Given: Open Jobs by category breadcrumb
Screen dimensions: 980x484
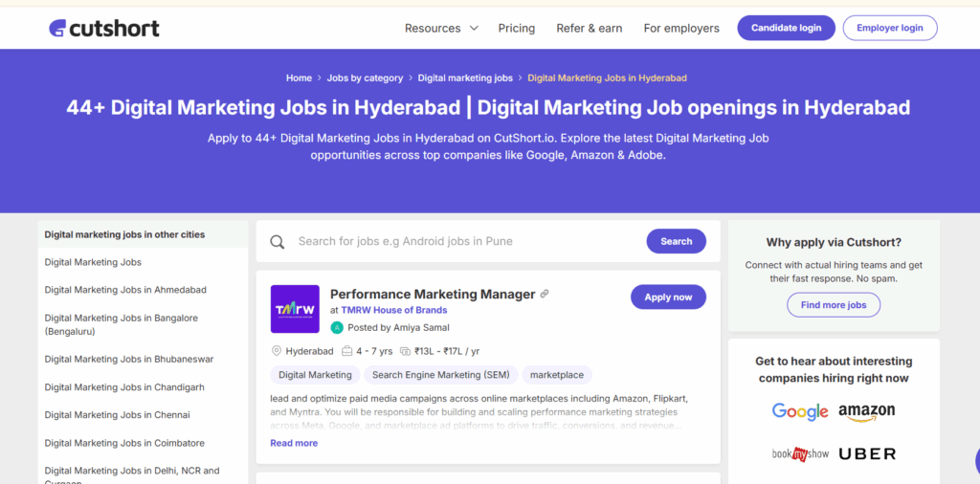Looking at the screenshot, I should [x=365, y=78].
